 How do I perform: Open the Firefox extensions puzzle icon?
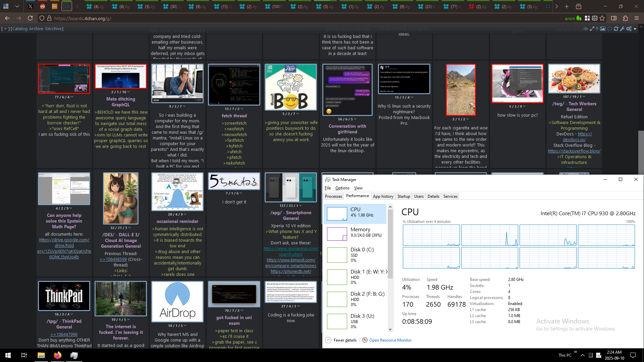tap(625, 18)
